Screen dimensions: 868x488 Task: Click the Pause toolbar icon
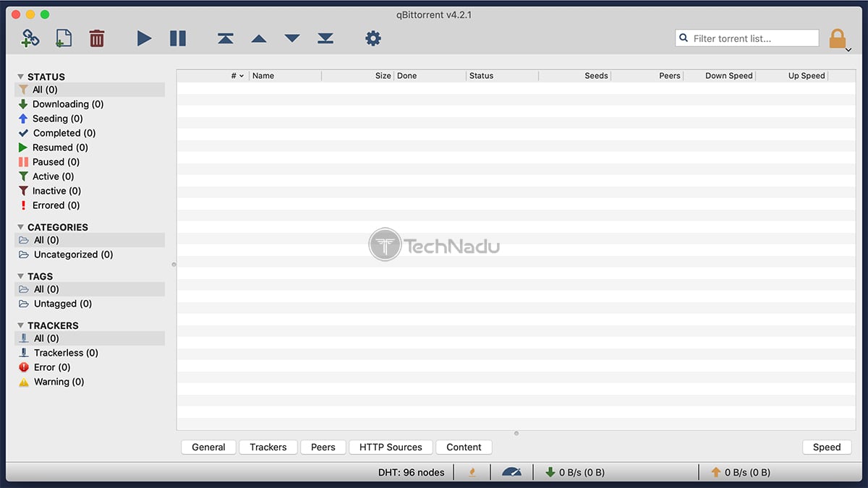coord(178,38)
